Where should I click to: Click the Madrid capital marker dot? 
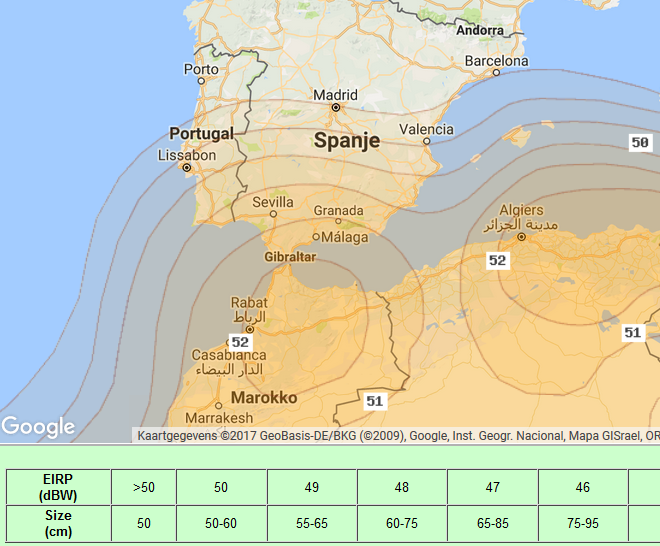click(x=336, y=106)
